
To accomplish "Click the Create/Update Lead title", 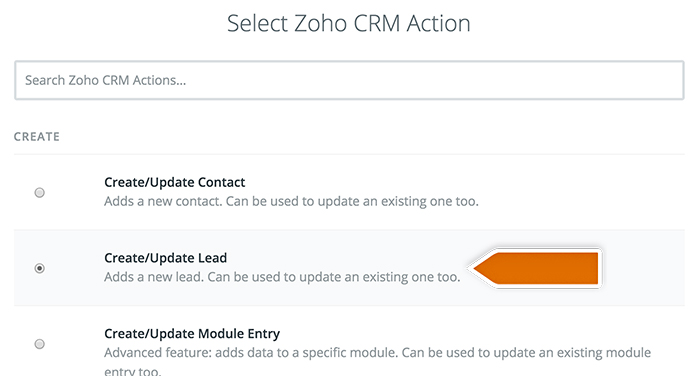I will [166, 258].
